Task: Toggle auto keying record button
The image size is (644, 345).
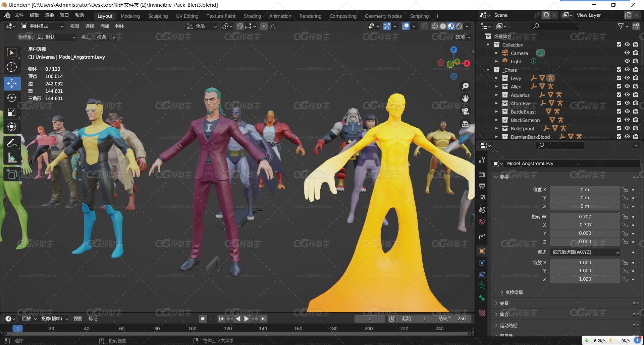Action: point(203,319)
